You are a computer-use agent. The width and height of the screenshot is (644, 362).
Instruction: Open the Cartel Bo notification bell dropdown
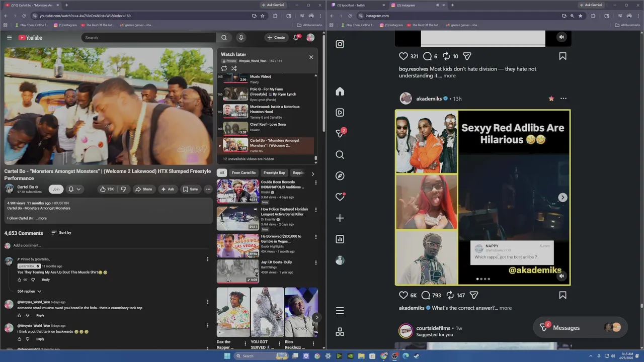[74, 189]
